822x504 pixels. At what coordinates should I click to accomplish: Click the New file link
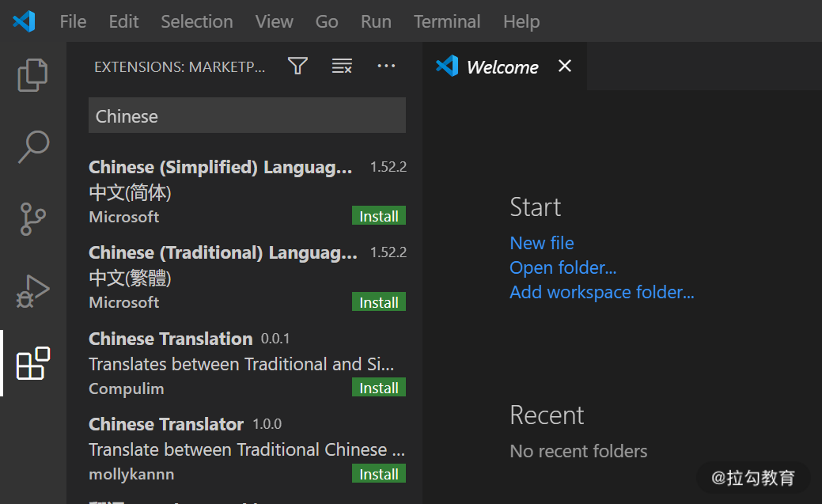pos(541,243)
